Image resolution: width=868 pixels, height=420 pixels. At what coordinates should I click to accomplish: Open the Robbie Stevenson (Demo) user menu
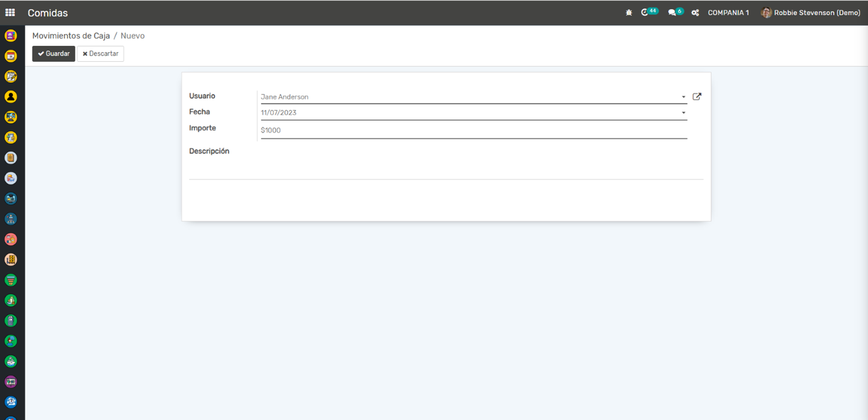coord(817,13)
